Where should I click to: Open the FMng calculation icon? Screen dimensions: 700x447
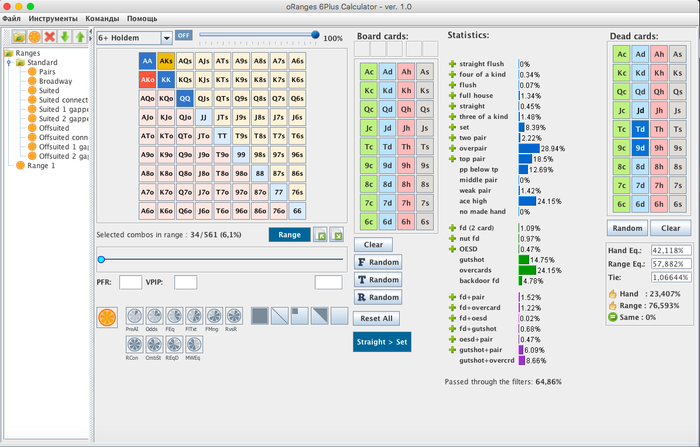[x=214, y=316]
